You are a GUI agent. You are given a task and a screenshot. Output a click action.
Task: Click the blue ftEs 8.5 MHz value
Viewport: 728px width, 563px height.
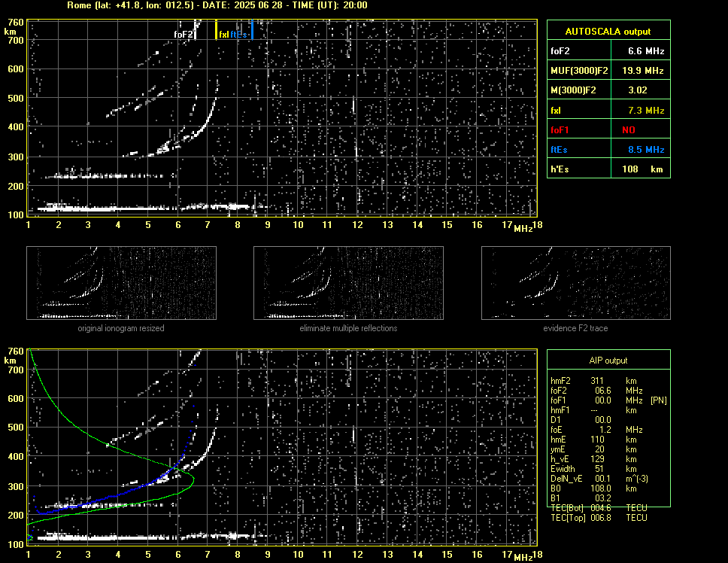pos(646,150)
